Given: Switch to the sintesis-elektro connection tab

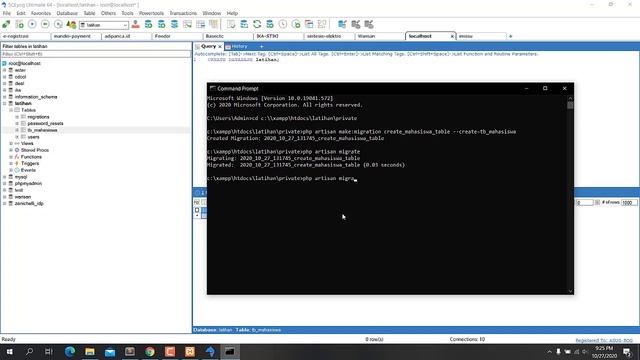Looking at the screenshot, I should (x=329, y=36).
